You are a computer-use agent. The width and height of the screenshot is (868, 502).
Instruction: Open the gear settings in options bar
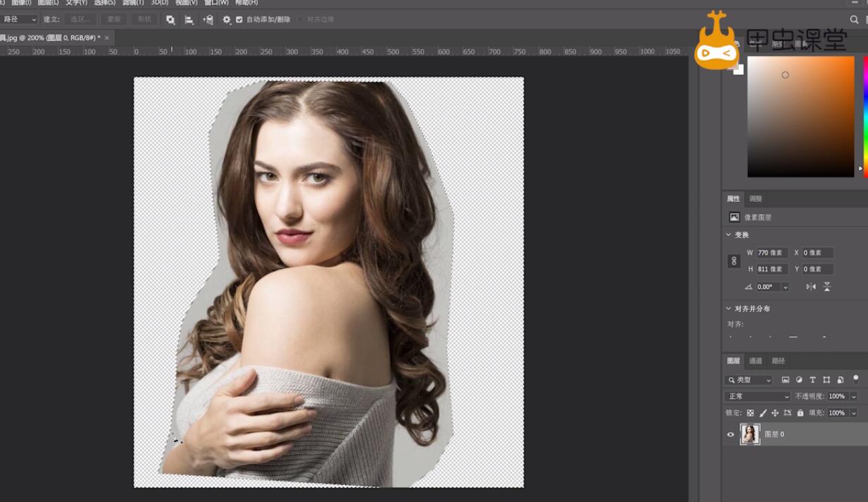point(227,20)
